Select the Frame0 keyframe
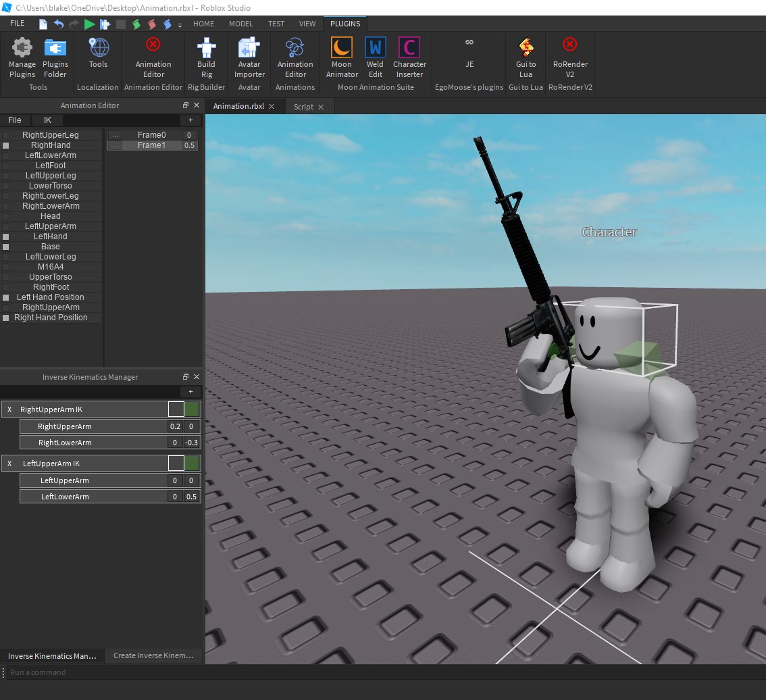The width and height of the screenshot is (766, 700). point(151,135)
